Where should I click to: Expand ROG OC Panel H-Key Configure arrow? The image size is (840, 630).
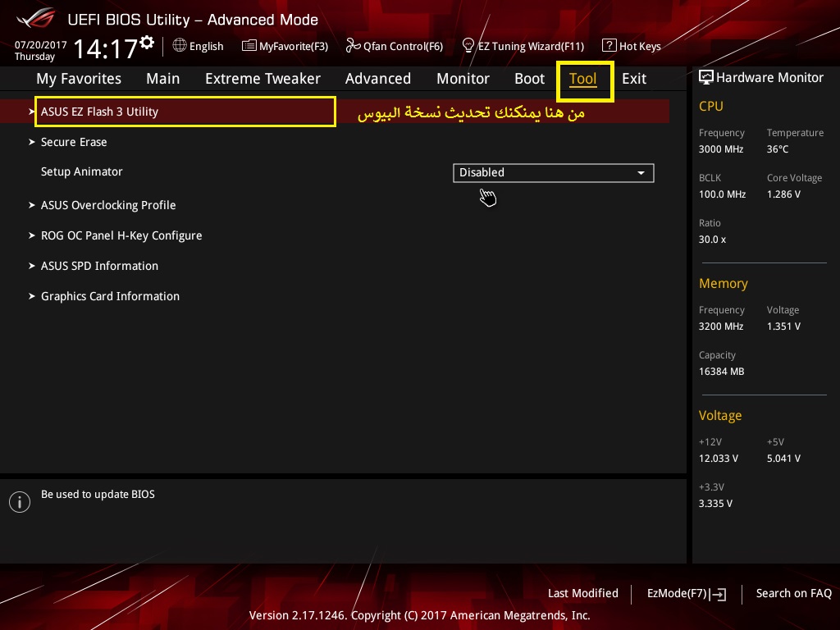(32, 235)
